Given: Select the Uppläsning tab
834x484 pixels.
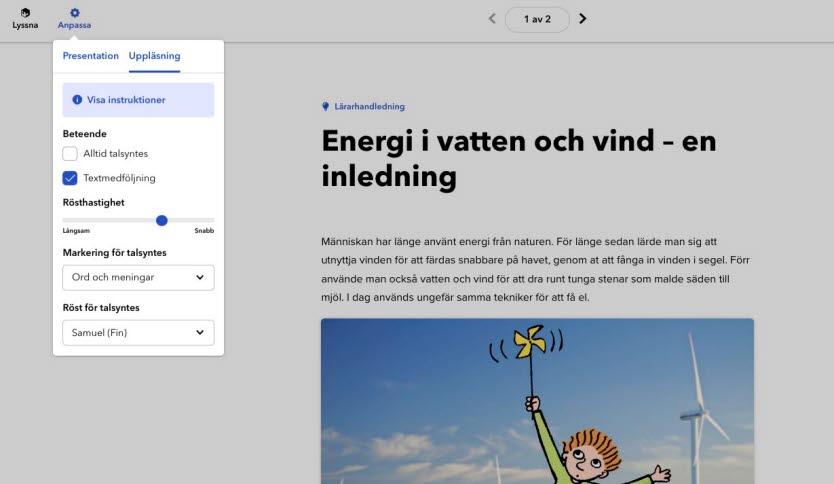Looking at the screenshot, I should (x=154, y=56).
